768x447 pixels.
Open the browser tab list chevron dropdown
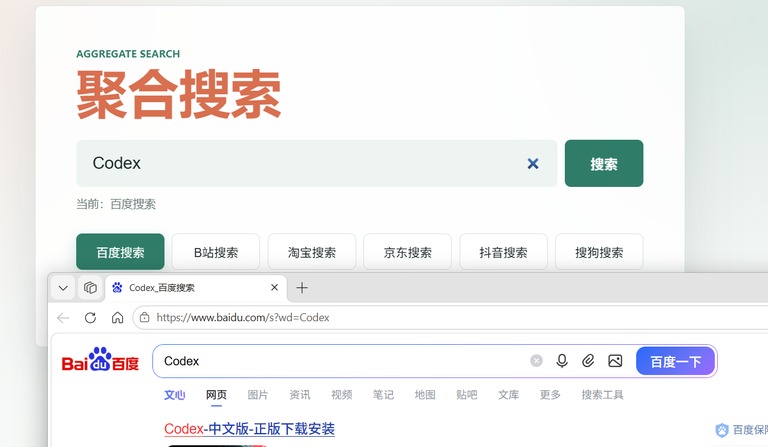click(63, 288)
